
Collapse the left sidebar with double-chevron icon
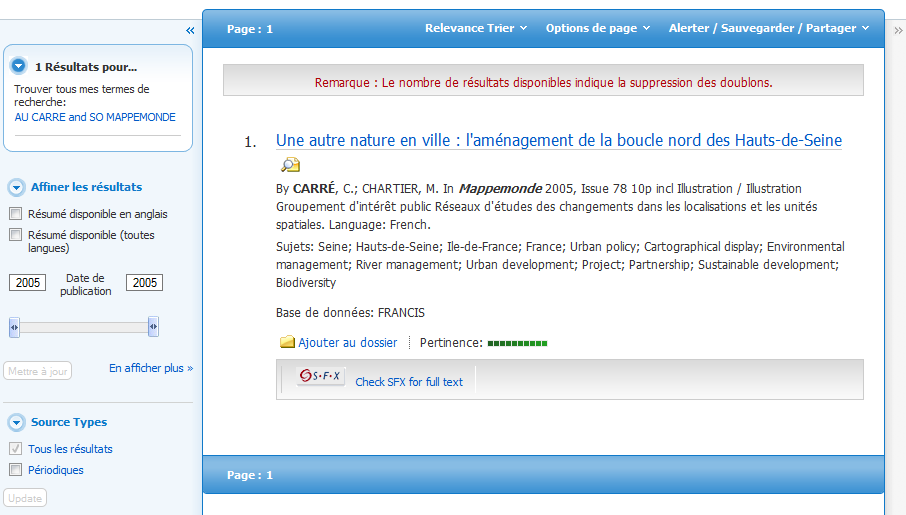[190, 31]
